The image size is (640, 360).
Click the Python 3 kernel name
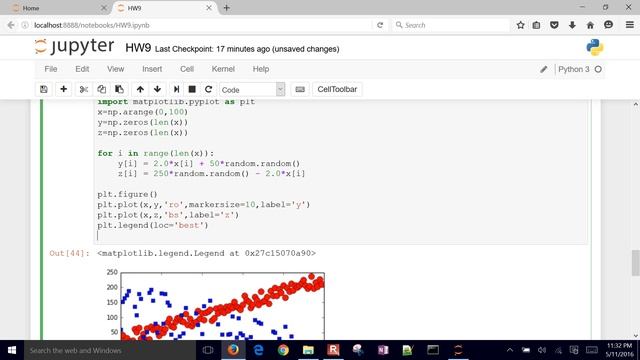(573, 69)
